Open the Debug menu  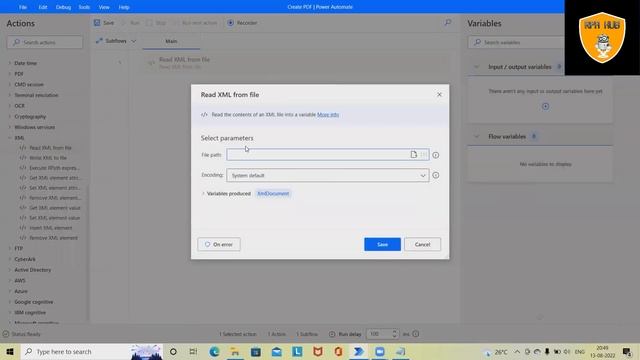click(63, 7)
